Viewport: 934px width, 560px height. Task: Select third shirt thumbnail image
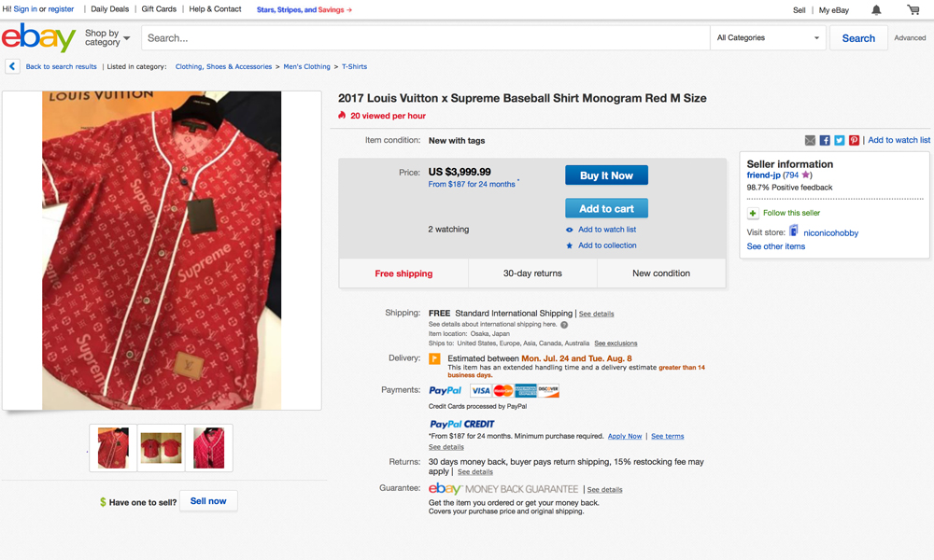(x=208, y=448)
